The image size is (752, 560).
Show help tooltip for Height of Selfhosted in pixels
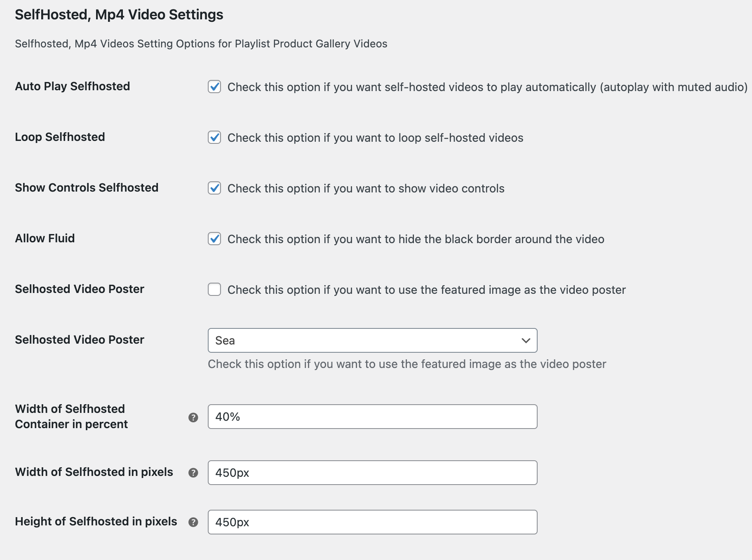(193, 522)
